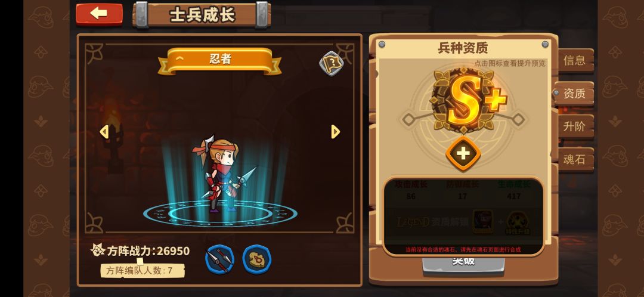Select the yellow scroll skill icon

coord(256,259)
